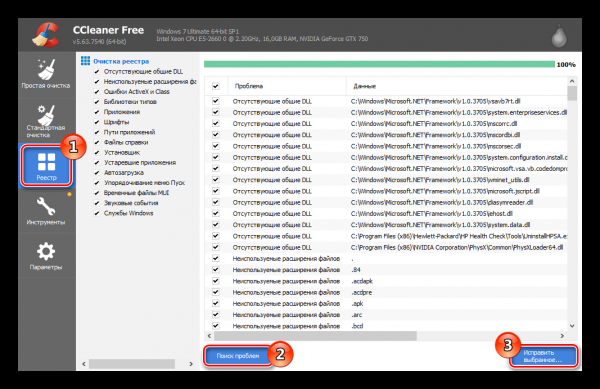Toggle the Библиотеки типов checkbox

click(97, 102)
